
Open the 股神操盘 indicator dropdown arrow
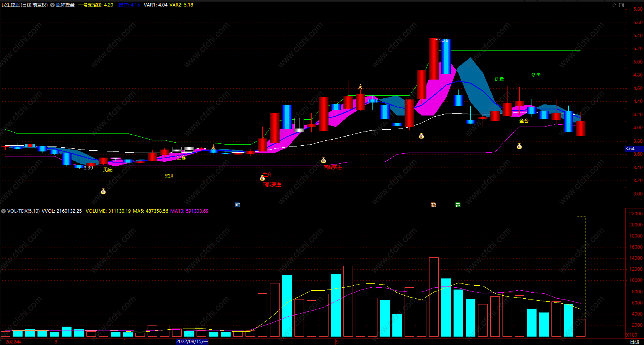(52, 5)
